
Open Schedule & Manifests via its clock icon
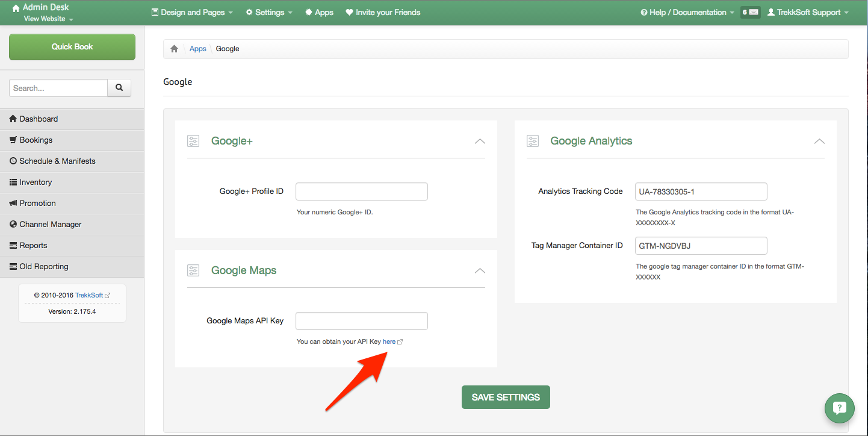[x=13, y=161]
